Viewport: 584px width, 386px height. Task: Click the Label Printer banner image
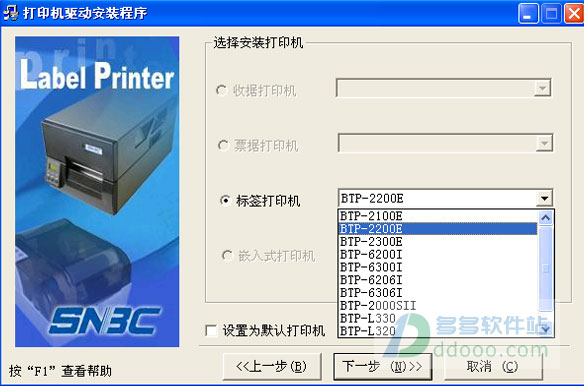click(97, 192)
